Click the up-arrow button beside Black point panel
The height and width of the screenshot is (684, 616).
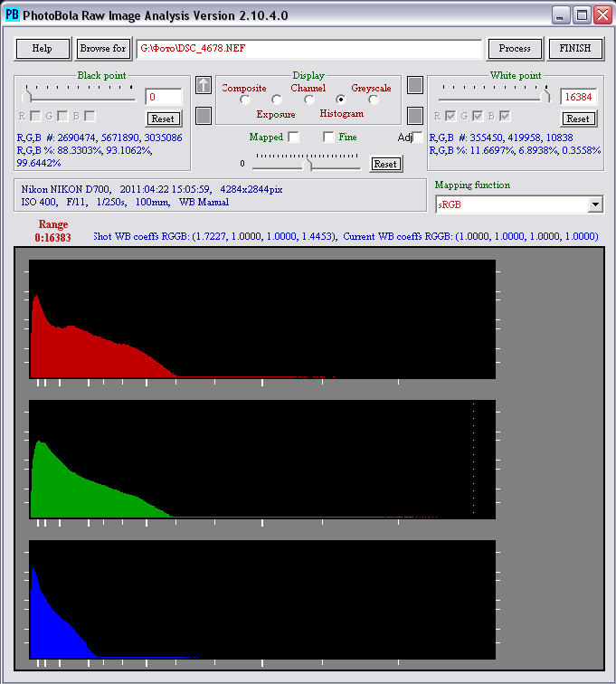click(x=204, y=85)
